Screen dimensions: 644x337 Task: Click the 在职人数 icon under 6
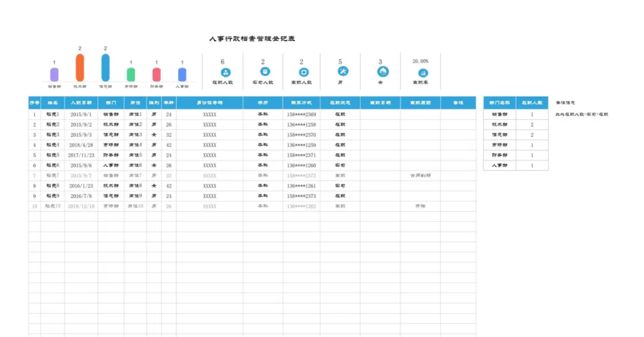(x=225, y=73)
